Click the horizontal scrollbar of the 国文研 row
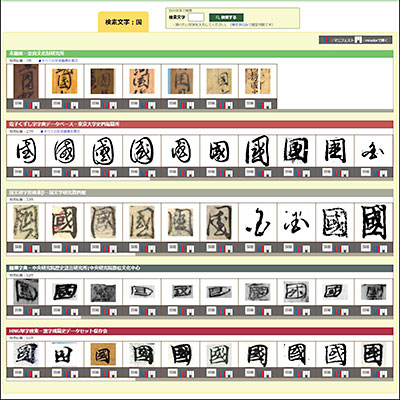 pos(71,255)
